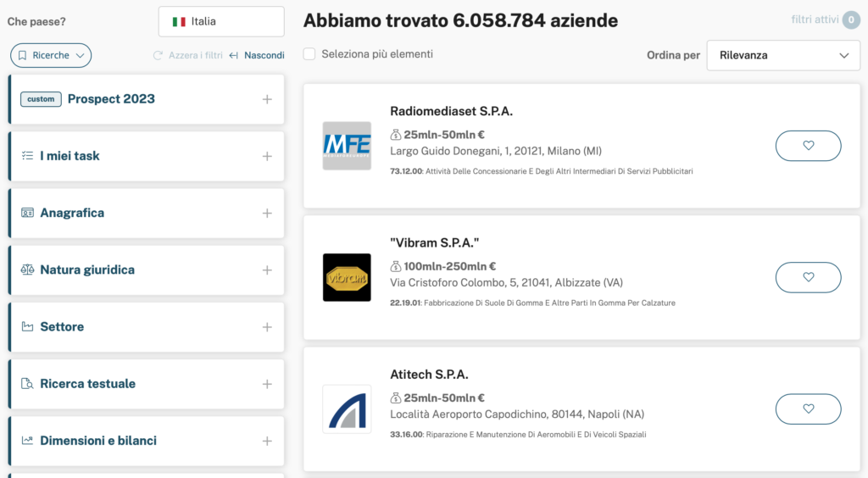The height and width of the screenshot is (478, 868).
Task: Click the Abbiamo trovato 6.058.784 aziende heading
Action: (460, 20)
